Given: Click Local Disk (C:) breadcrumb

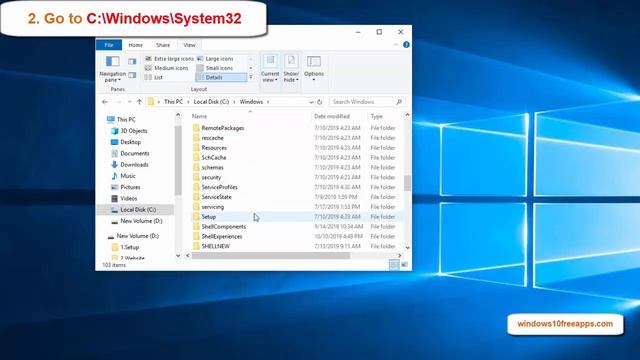Looking at the screenshot, I should 211,102.
